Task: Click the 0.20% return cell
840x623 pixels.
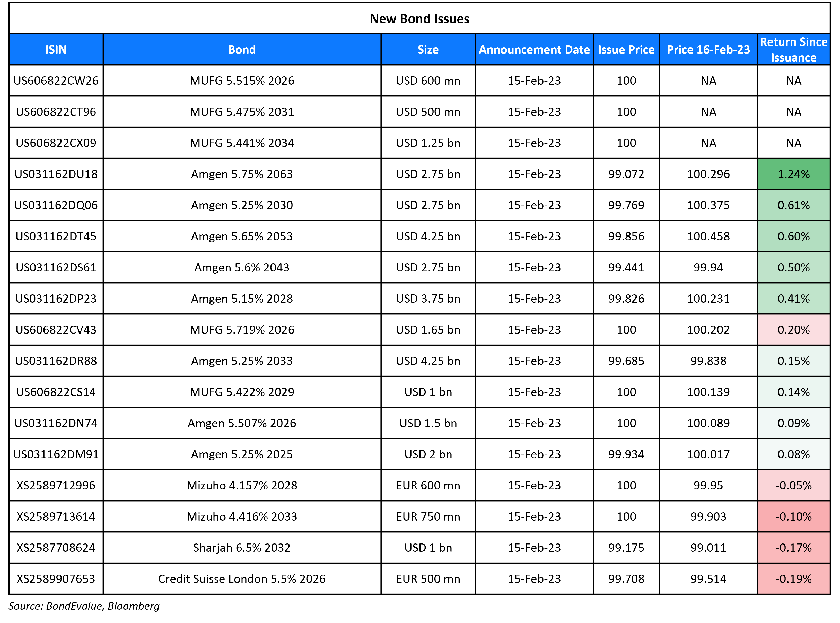Action: (794, 330)
